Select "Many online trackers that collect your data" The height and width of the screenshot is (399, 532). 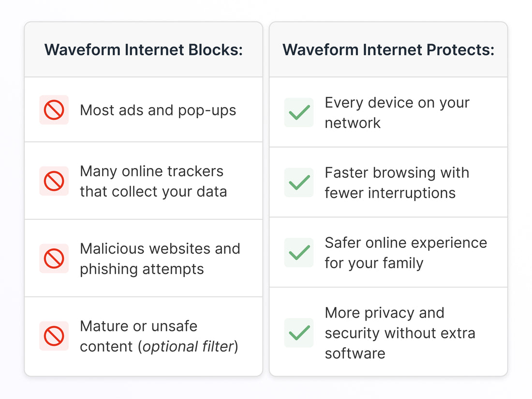pos(153,181)
